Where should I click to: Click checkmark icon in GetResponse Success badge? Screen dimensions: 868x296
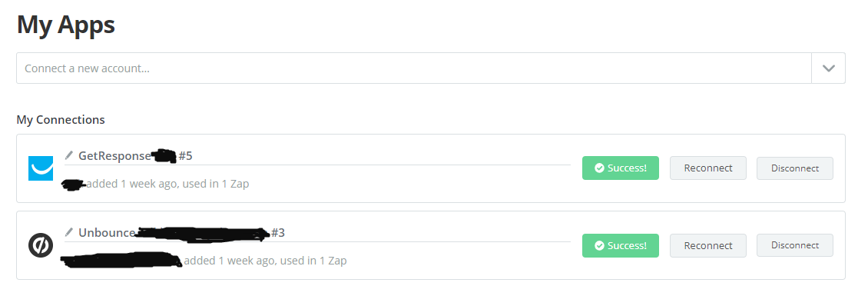[599, 168]
